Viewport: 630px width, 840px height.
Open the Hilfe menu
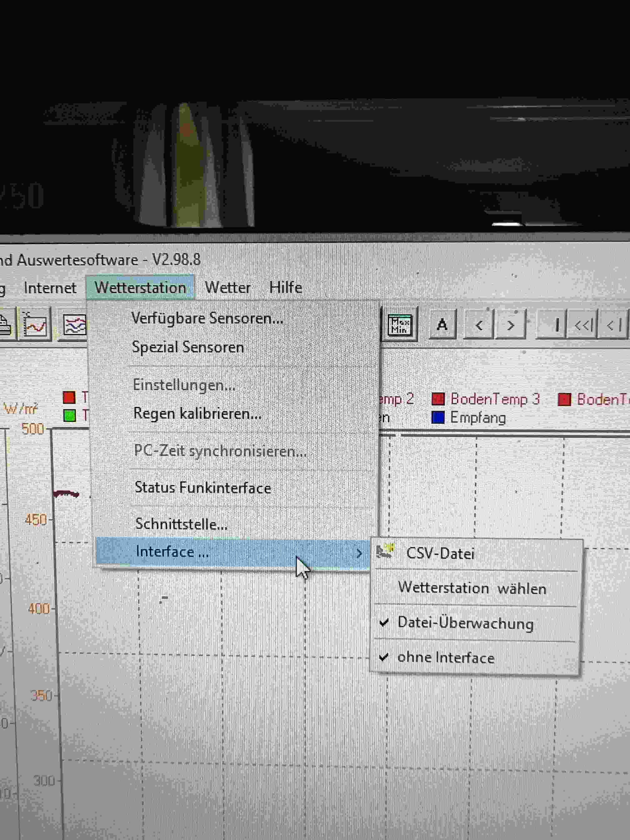pyautogui.click(x=286, y=287)
